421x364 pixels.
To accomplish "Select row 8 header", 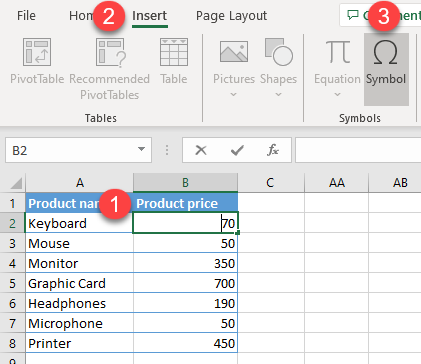I will pos(13,343).
